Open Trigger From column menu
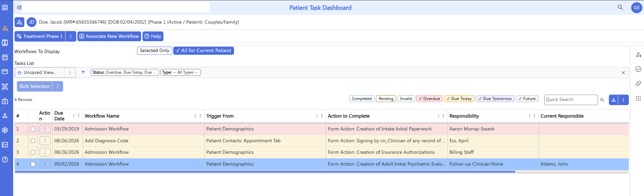Viewport: 644px width, 196px height. [322, 116]
